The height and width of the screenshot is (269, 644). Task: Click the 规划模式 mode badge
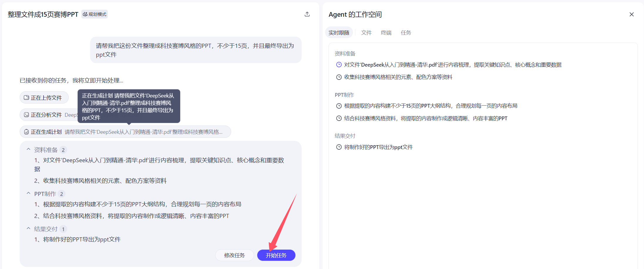point(95,14)
